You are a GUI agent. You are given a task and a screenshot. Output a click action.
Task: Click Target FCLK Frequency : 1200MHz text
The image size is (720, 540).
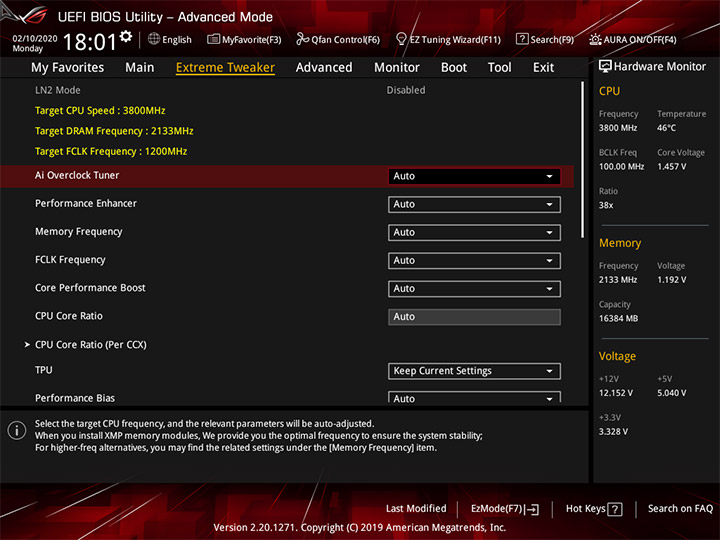[111, 152]
